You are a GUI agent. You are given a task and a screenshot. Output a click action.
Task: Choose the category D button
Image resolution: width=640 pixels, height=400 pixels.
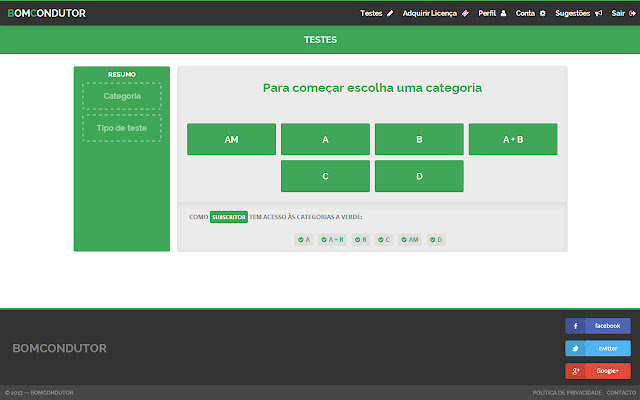tap(419, 176)
